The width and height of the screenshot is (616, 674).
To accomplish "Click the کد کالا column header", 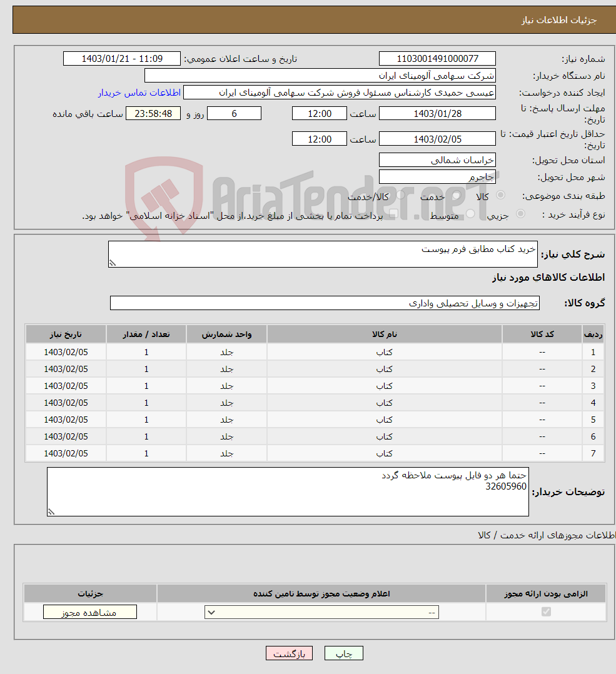I will pyautogui.click(x=542, y=334).
